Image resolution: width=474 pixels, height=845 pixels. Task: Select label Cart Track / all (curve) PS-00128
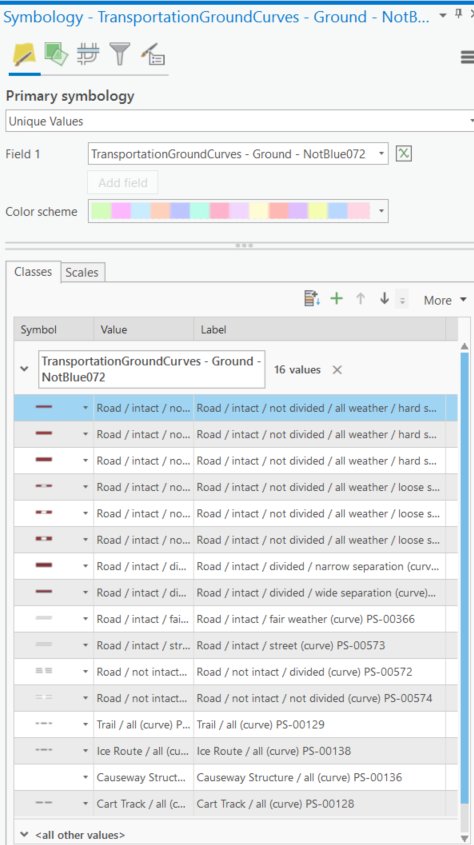(276, 804)
